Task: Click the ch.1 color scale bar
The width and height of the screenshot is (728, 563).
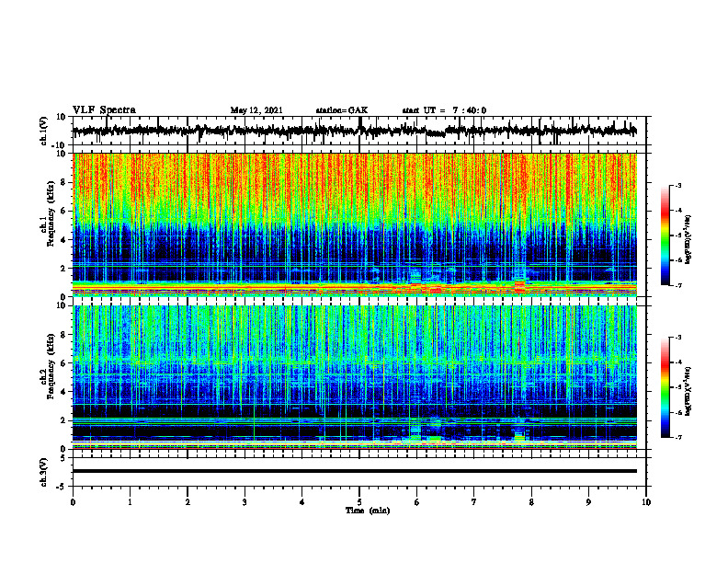Action: [665, 236]
